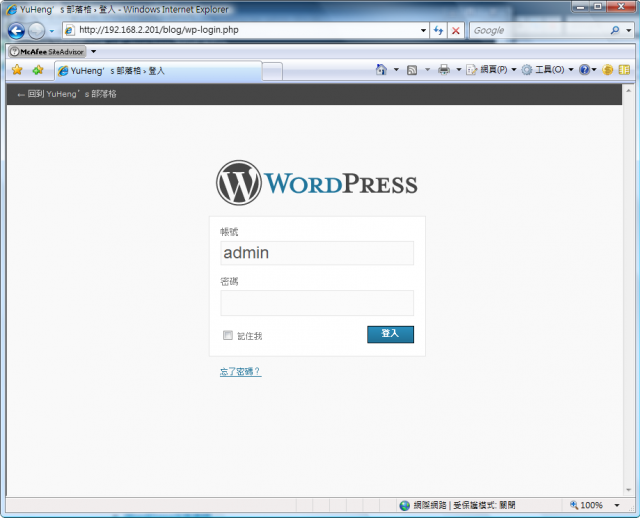This screenshot has width=640, height=518.
Task: Expand the zoom level dropdown arrow
Action: pyautogui.click(x=617, y=505)
